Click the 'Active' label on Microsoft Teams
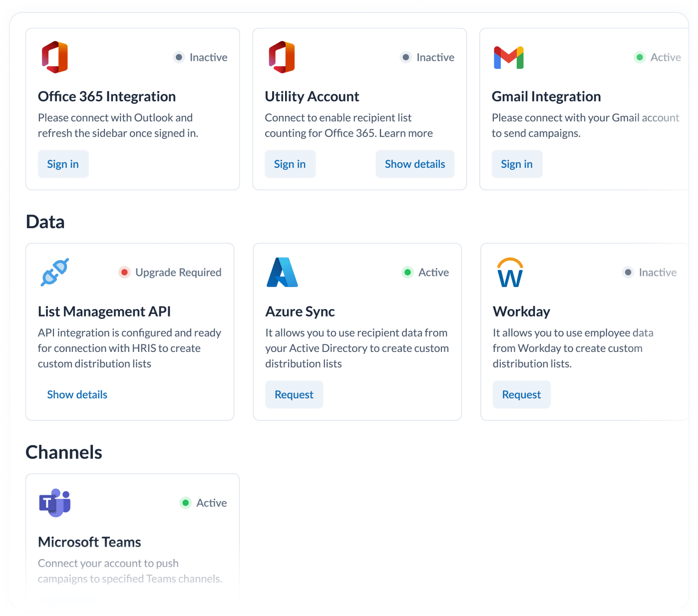Image resolution: width=698 pixels, height=616 pixels. tap(212, 503)
